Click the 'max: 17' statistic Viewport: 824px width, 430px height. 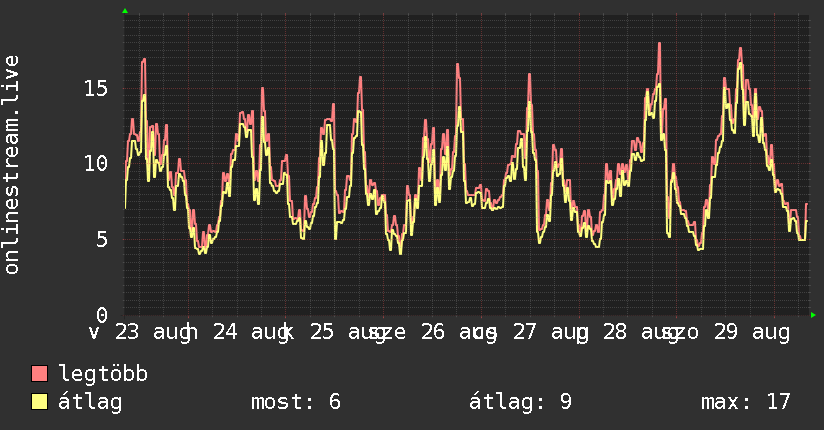tap(746, 402)
